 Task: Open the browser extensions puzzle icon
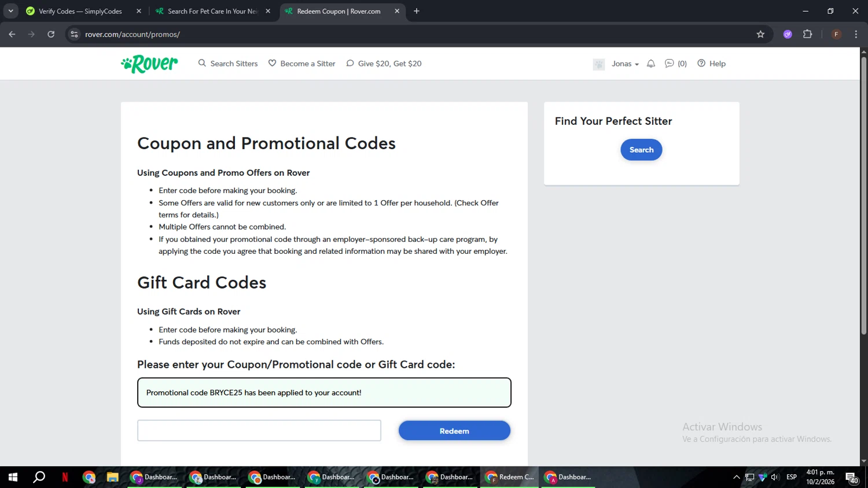pyautogui.click(x=807, y=34)
